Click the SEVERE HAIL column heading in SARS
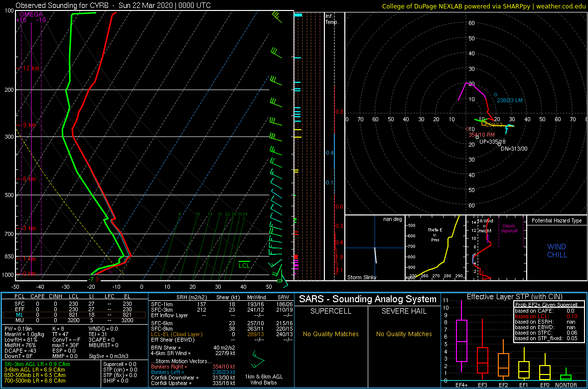The height and width of the screenshot is (389, 588). point(404,311)
